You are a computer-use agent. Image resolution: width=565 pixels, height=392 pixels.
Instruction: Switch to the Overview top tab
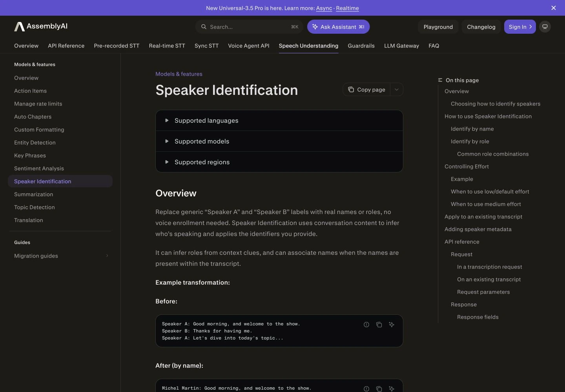pyautogui.click(x=26, y=45)
